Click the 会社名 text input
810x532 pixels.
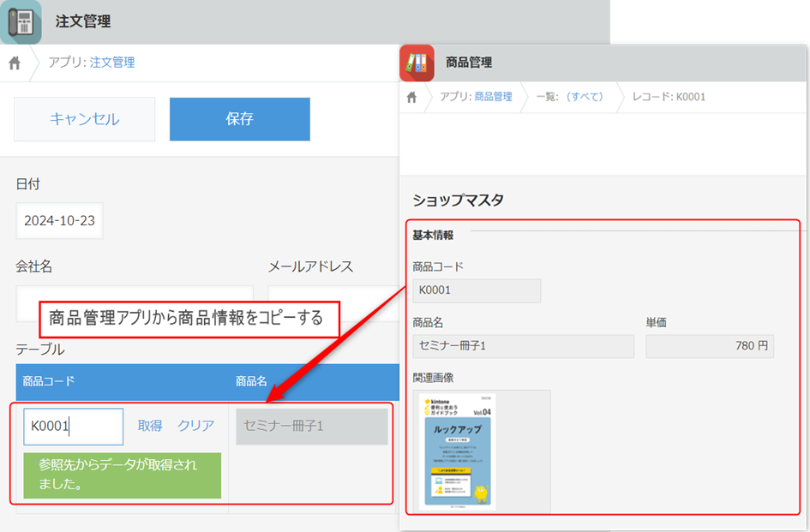[135, 303]
